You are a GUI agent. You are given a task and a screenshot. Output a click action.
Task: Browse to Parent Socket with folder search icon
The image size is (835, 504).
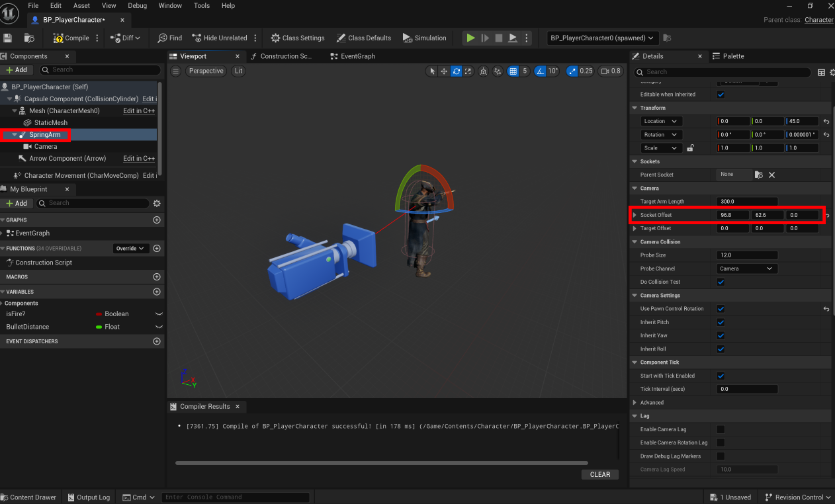click(x=758, y=175)
